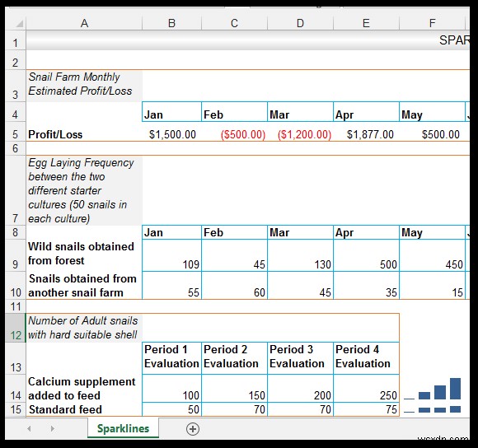Select the Calcium supplement column sparkline

(433, 389)
